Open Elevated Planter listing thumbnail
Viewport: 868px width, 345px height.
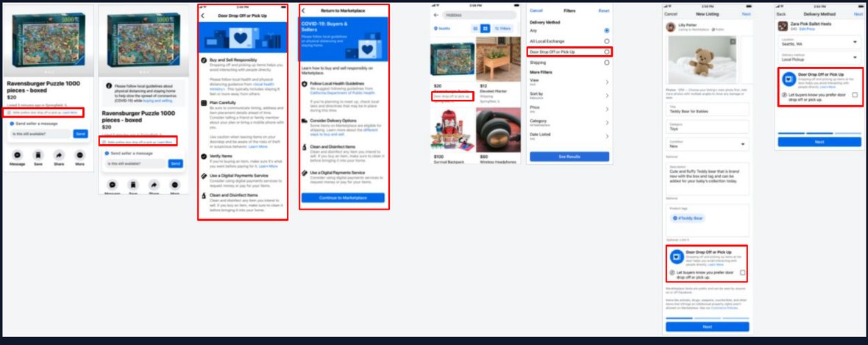click(x=498, y=59)
